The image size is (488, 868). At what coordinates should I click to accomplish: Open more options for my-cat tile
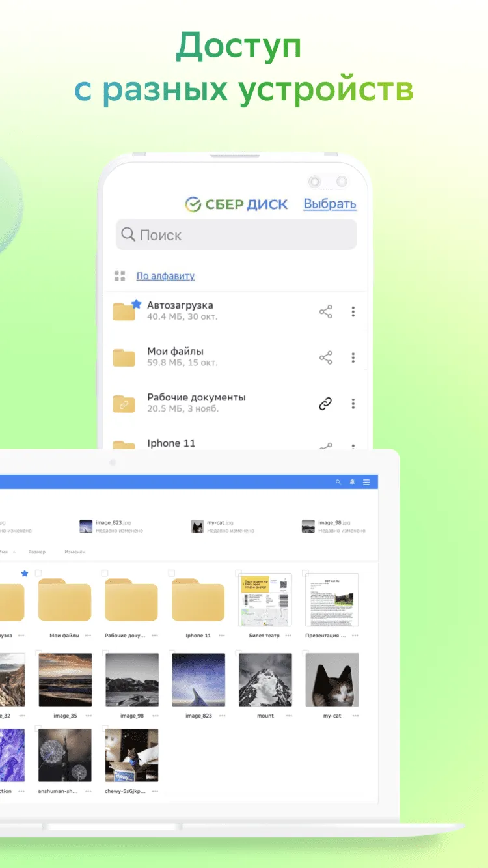pyautogui.click(x=355, y=716)
